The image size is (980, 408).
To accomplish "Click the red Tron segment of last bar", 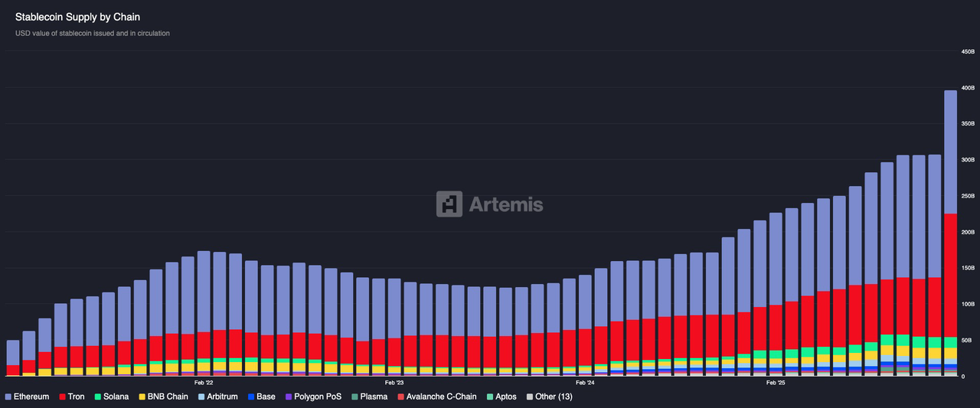I will (950, 275).
